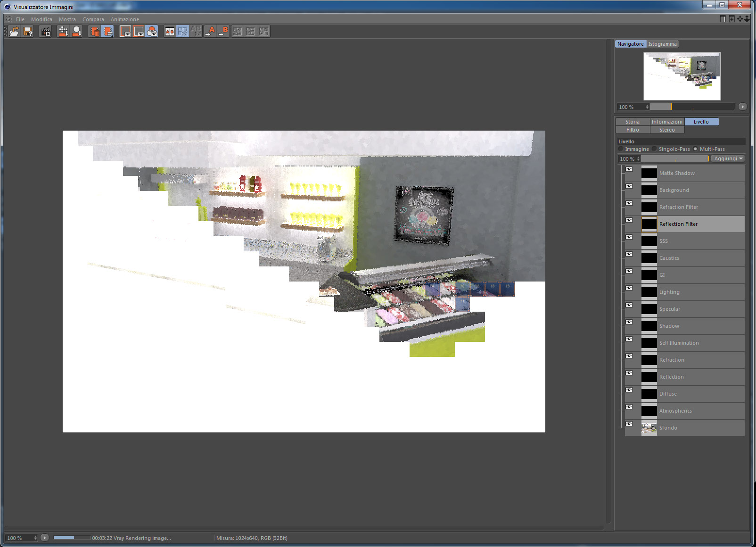
Task: Click the navigator zoom percentage stepper
Action: tap(647, 107)
